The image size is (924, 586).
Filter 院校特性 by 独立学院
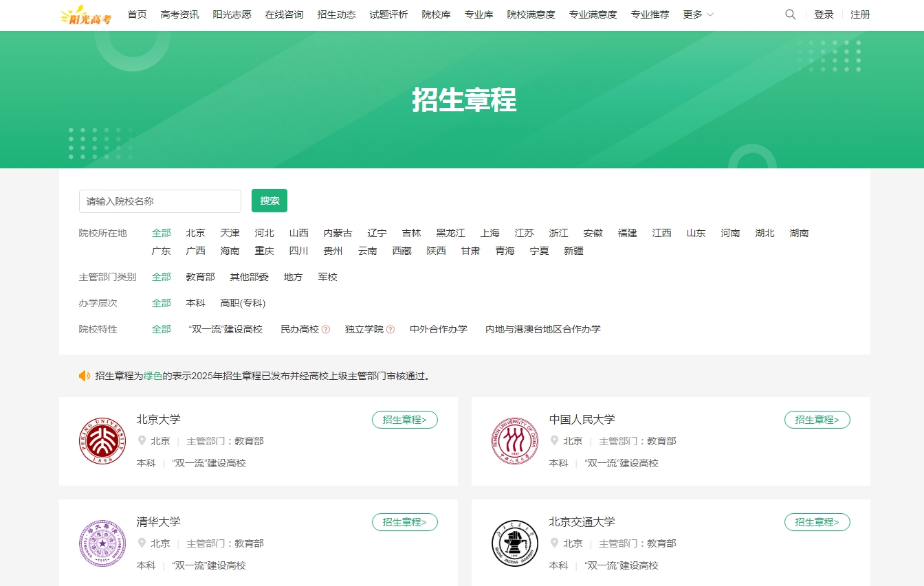click(364, 330)
